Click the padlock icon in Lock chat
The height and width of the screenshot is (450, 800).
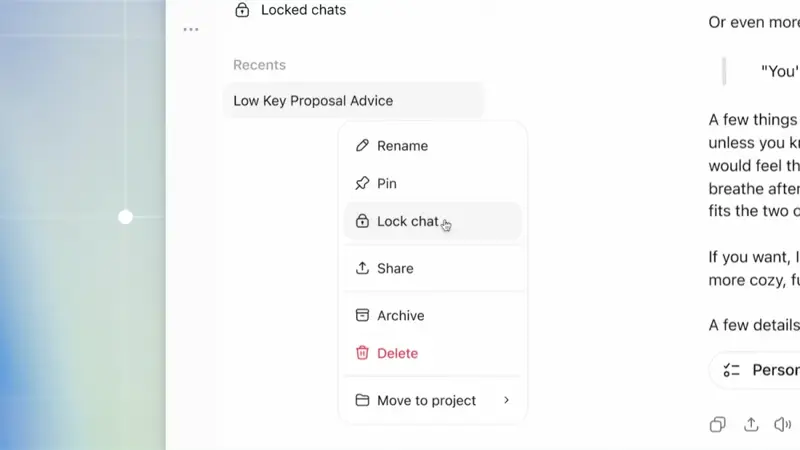pos(362,221)
